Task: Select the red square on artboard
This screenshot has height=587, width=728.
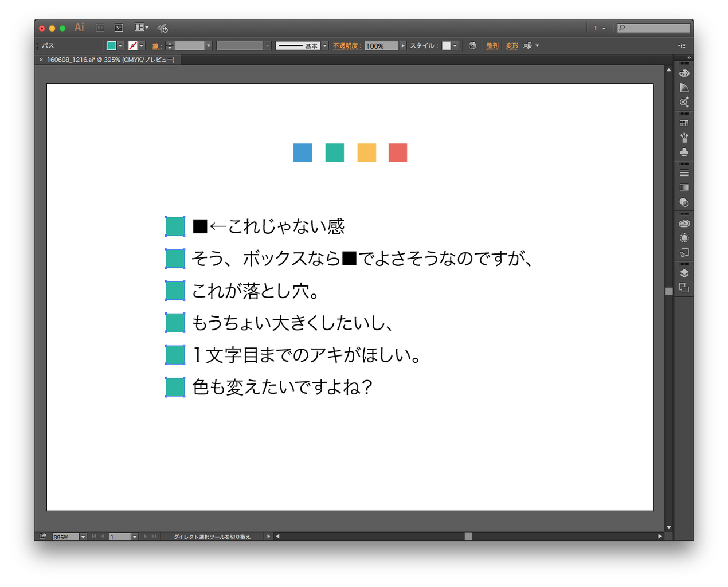Action: pos(398,152)
